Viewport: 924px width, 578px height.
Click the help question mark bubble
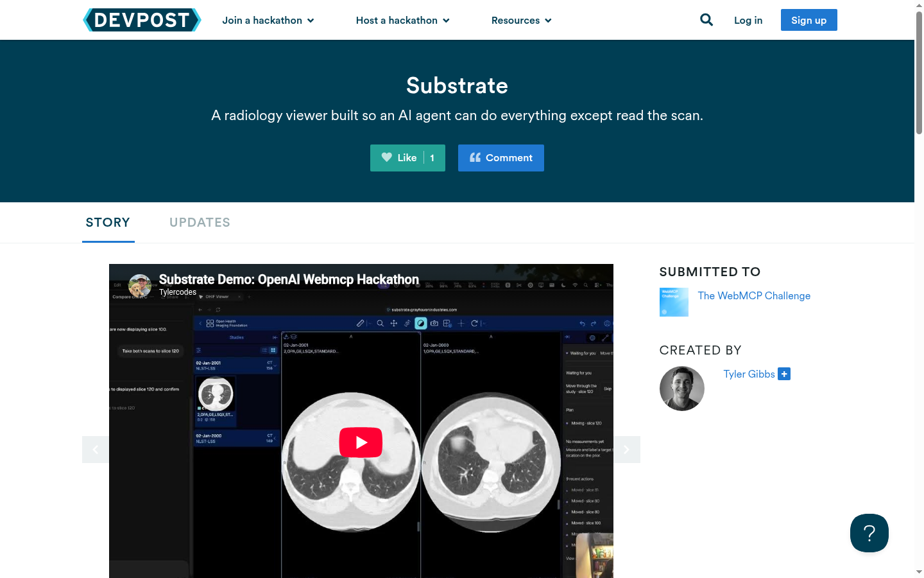(x=869, y=533)
